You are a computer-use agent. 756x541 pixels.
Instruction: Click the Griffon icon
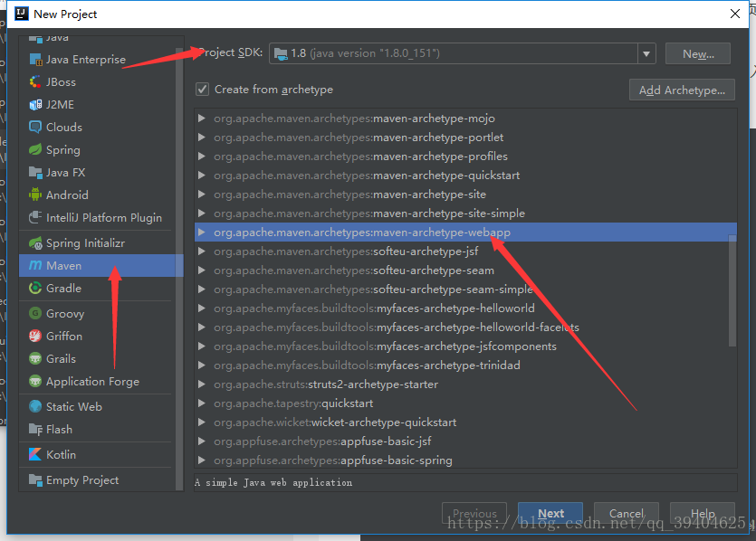[x=35, y=336]
